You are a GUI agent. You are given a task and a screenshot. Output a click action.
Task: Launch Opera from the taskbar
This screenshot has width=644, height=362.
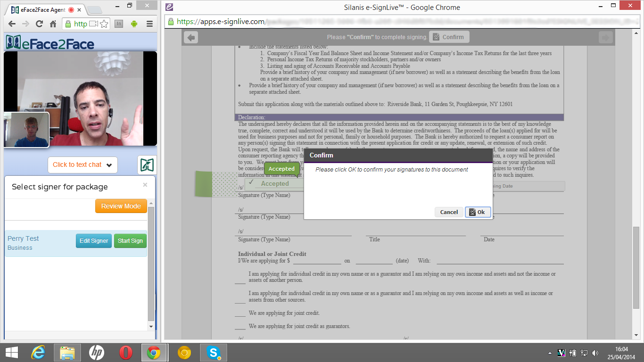(125, 353)
